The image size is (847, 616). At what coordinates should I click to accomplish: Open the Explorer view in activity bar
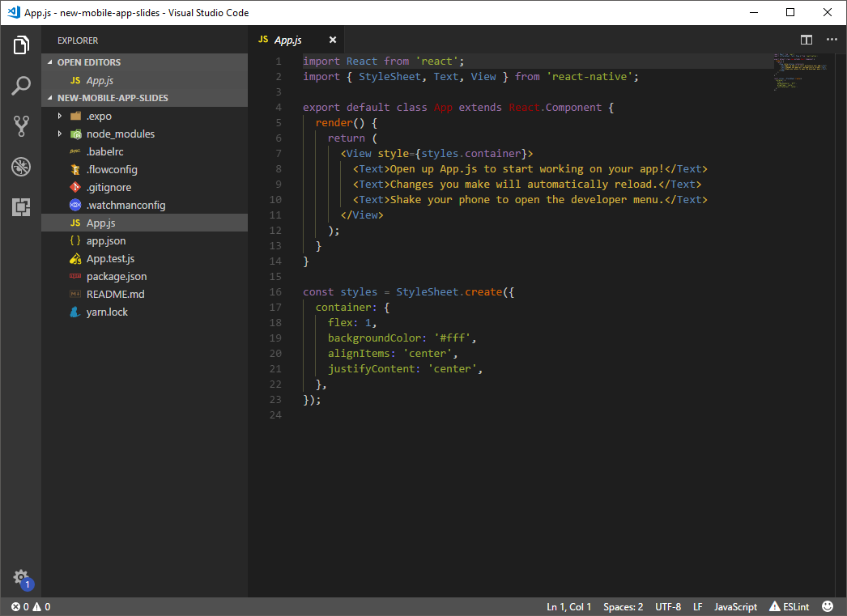click(x=21, y=45)
